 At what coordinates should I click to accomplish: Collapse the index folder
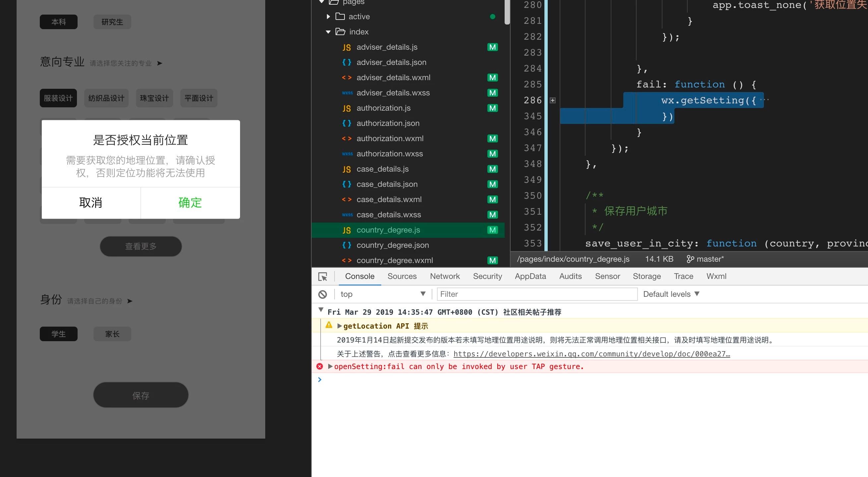328,32
